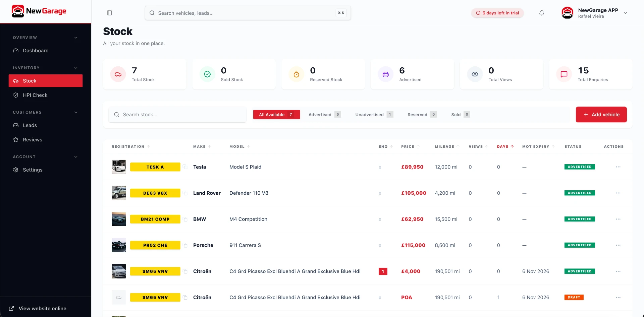Open actions menu for Porsche row
This screenshot has height=317, width=644.
(x=618, y=245)
